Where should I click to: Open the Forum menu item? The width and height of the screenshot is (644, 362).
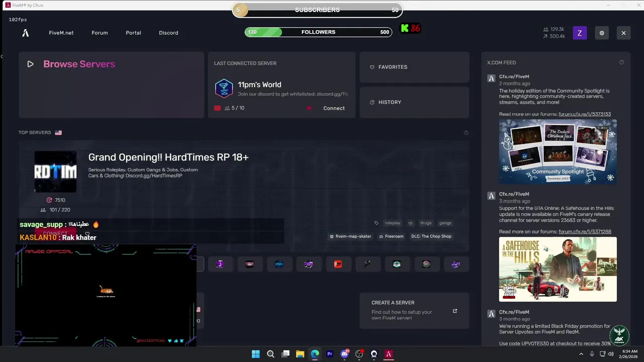click(100, 33)
